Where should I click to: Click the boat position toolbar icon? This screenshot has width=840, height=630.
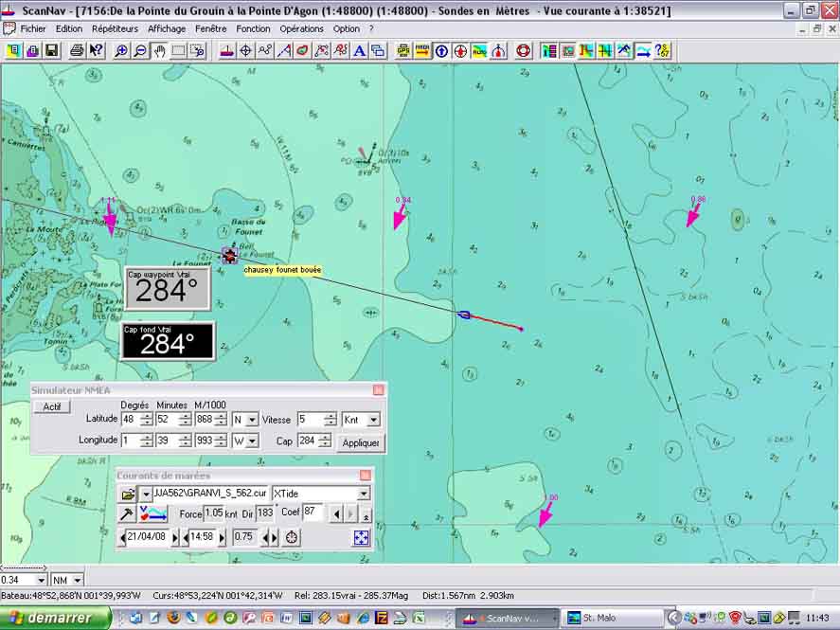pyautogui.click(x=227, y=51)
